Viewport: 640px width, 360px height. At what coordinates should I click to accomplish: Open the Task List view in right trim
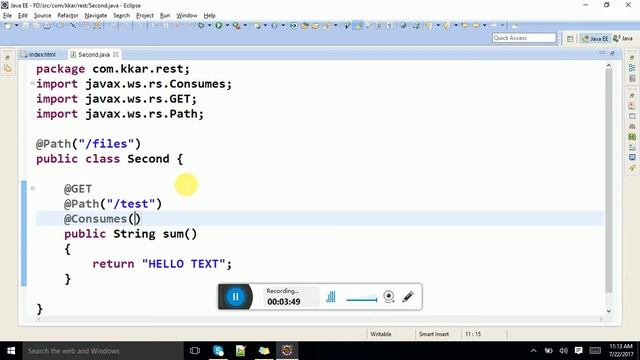click(632, 78)
